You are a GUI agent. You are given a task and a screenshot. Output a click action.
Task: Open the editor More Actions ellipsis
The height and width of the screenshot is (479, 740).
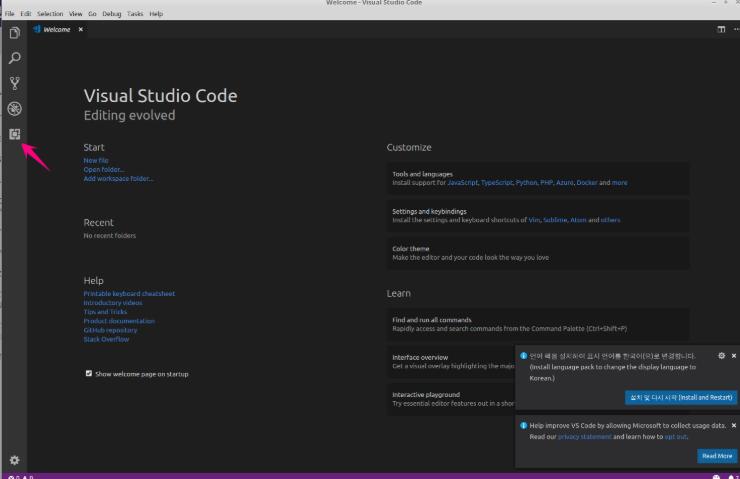tap(736, 29)
